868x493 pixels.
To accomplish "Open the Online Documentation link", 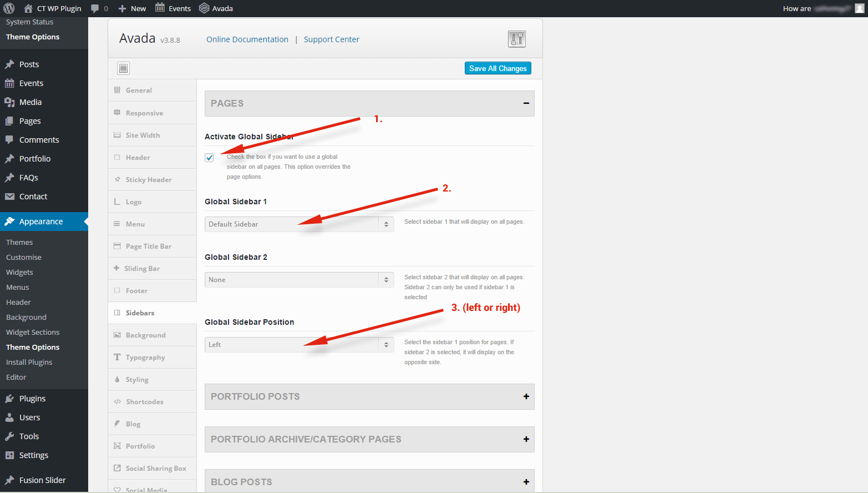I will coord(247,39).
